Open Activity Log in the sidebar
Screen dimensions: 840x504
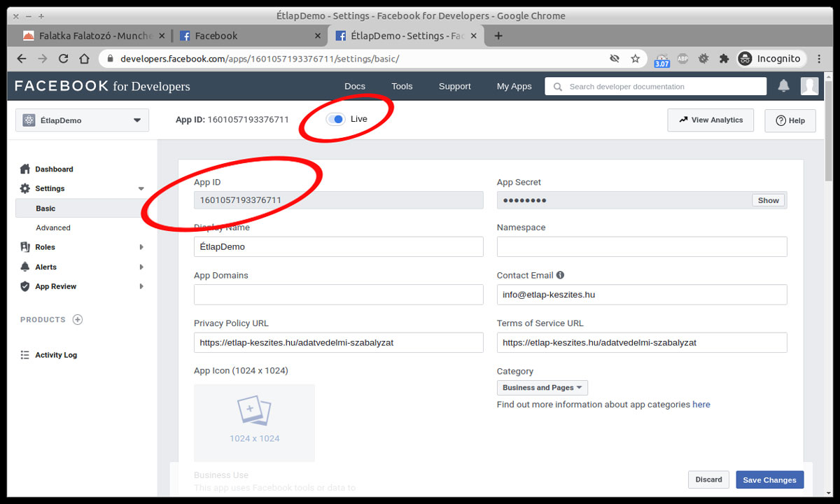[56, 355]
